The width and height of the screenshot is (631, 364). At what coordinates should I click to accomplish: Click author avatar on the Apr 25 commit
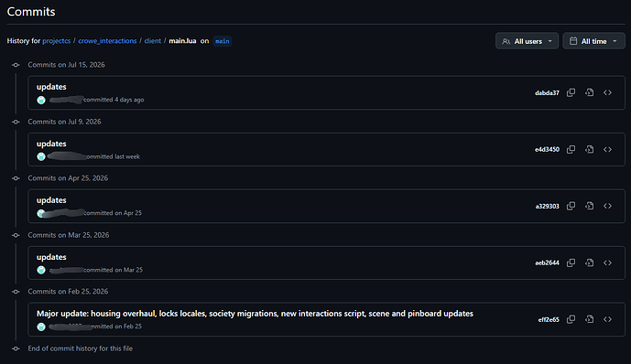click(x=41, y=213)
